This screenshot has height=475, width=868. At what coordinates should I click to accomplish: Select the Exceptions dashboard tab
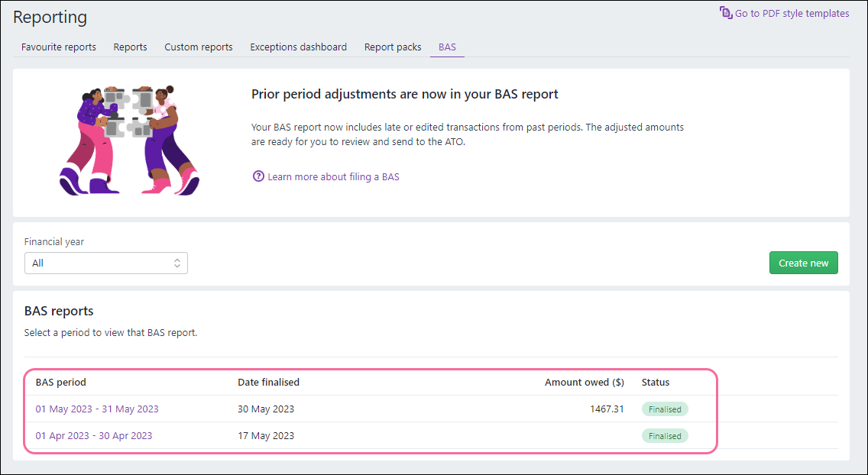click(298, 47)
